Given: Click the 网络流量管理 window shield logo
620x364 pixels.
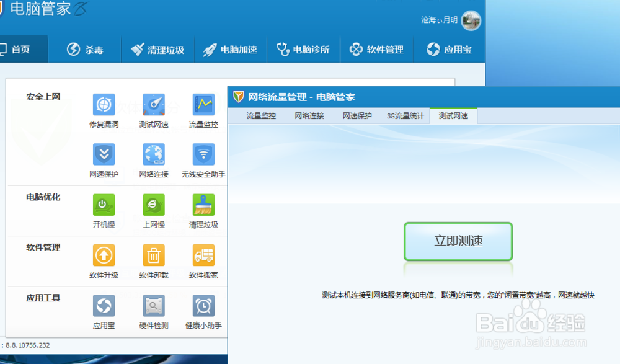Looking at the screenshot, I should [238, 97].
